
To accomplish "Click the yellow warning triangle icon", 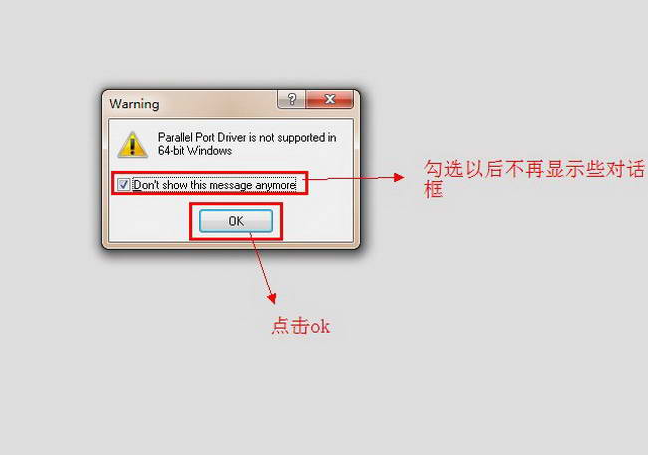I will (x=132, y=145).
